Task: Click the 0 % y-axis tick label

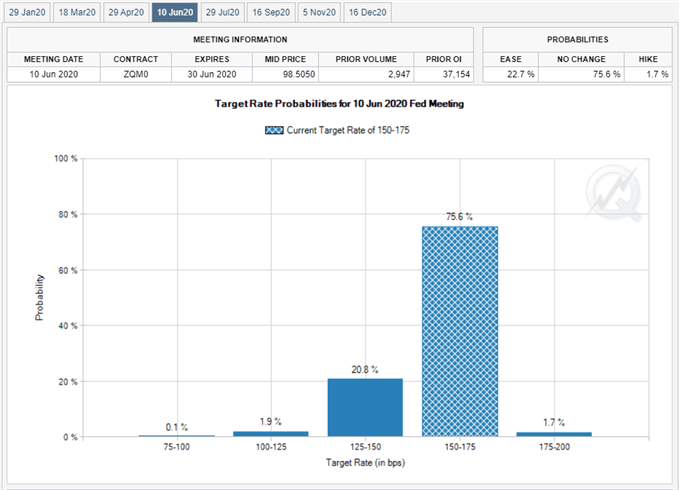Action: (70, 437)
